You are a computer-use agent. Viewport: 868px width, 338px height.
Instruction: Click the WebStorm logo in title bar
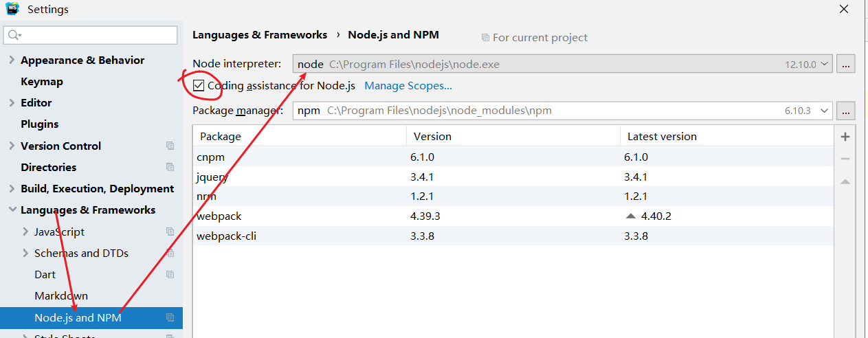coord(12,8)
